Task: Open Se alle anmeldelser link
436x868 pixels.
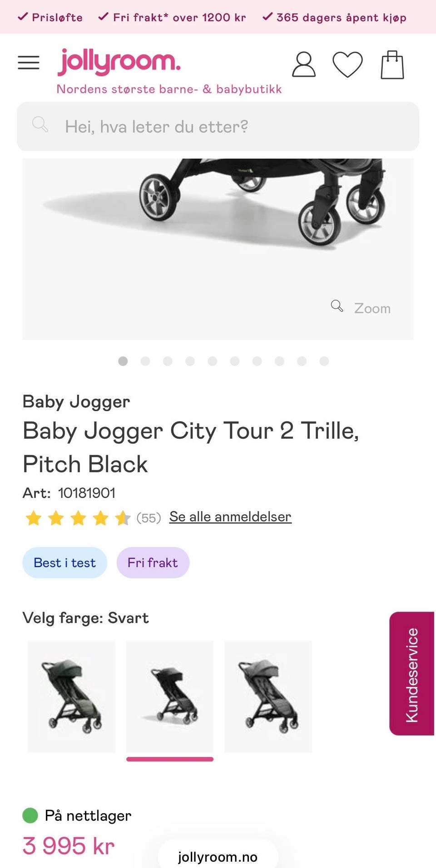Action: [x=230, y=517]
